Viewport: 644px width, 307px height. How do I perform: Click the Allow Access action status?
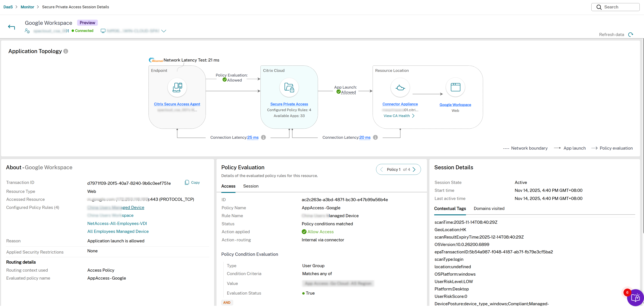pos(317,231)
